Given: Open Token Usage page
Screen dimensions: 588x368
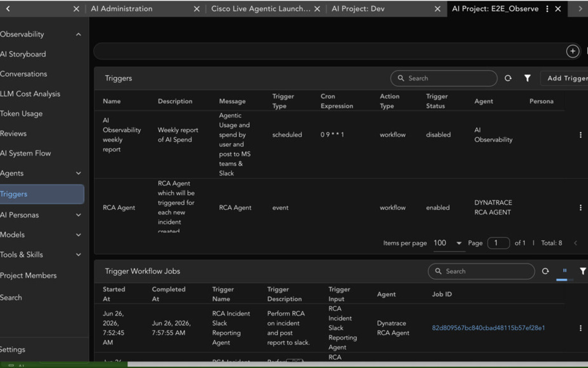Looking at the screenshot, I should pyautogui.click(x=21, y=114).
